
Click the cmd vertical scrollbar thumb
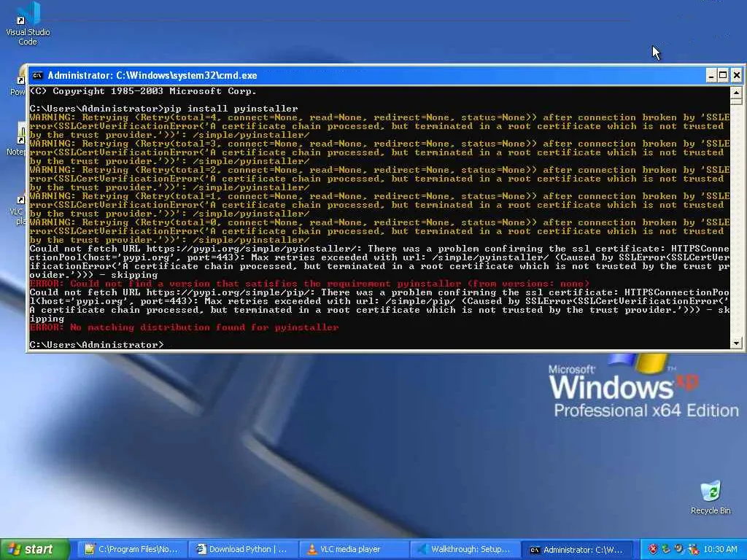[x=736, y=101]
